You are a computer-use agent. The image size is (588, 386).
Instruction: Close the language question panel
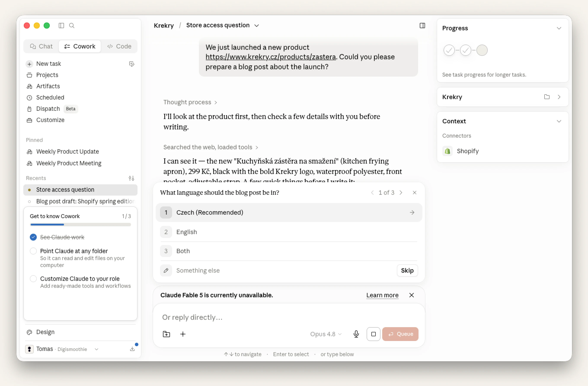414,193
